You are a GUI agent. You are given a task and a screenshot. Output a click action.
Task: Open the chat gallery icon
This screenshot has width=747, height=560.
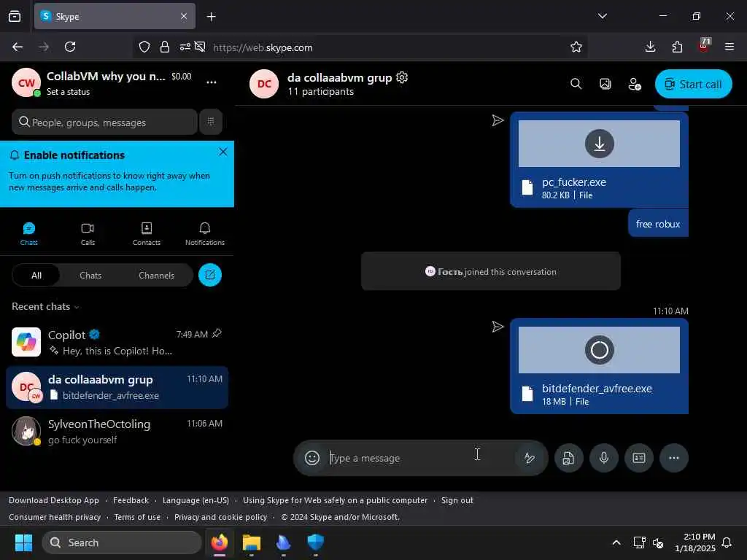click(605, 84)
